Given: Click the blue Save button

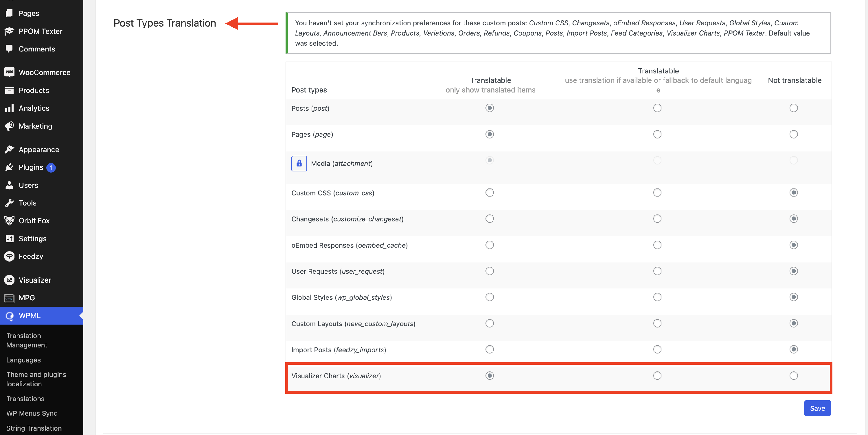Looking at the screenshot, I should pyautogui.click(x=817, y=408).
